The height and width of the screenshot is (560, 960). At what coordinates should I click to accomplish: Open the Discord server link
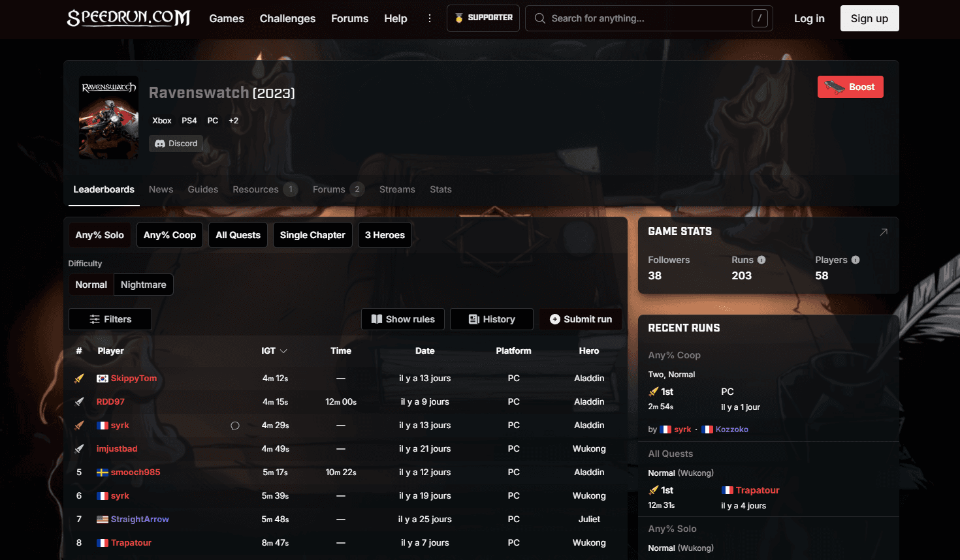(x=176, y=144)
